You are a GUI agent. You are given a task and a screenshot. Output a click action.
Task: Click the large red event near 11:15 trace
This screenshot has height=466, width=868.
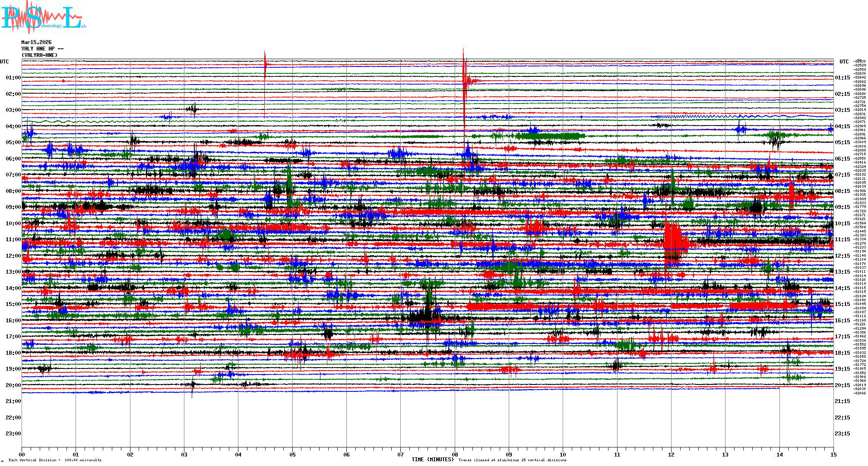coord(675,242)
